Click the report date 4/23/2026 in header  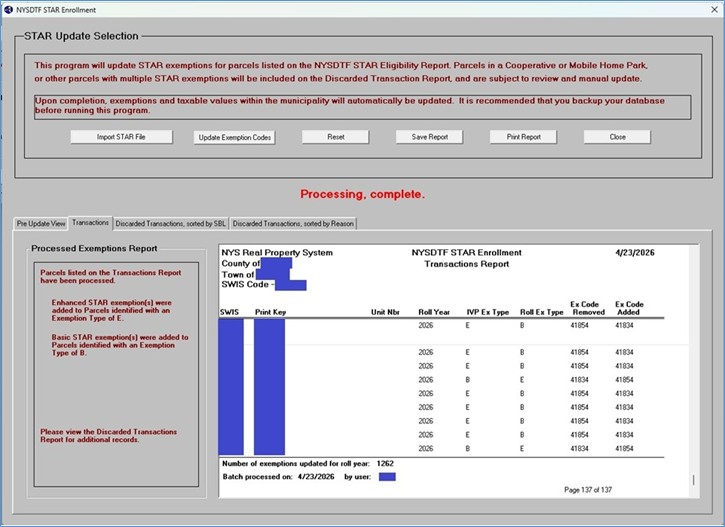click(x=635, y=252)
